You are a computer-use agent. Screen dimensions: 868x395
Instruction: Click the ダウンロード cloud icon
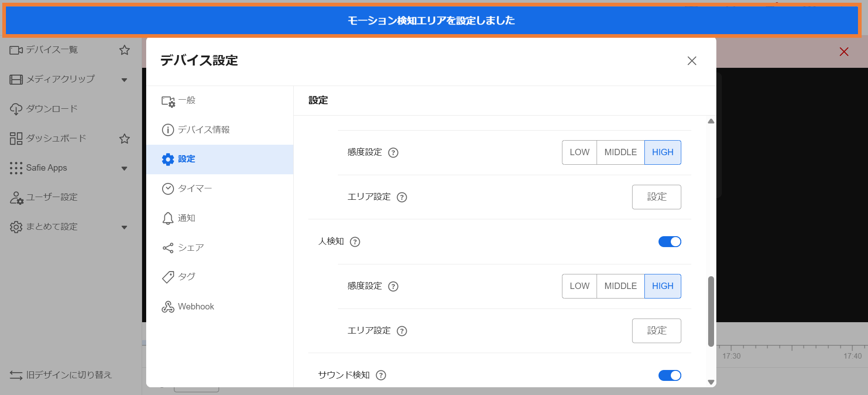pos(16,109)
